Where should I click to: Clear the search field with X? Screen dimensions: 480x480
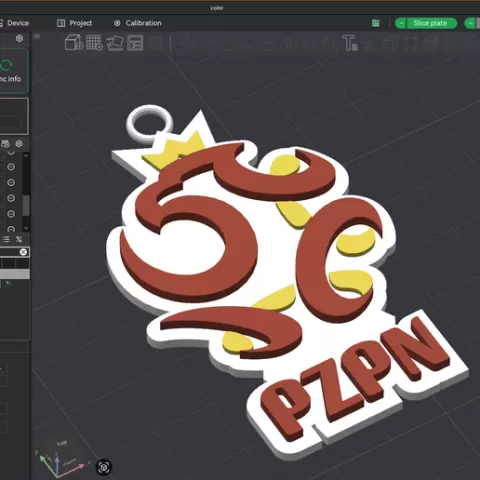(23, 252)
